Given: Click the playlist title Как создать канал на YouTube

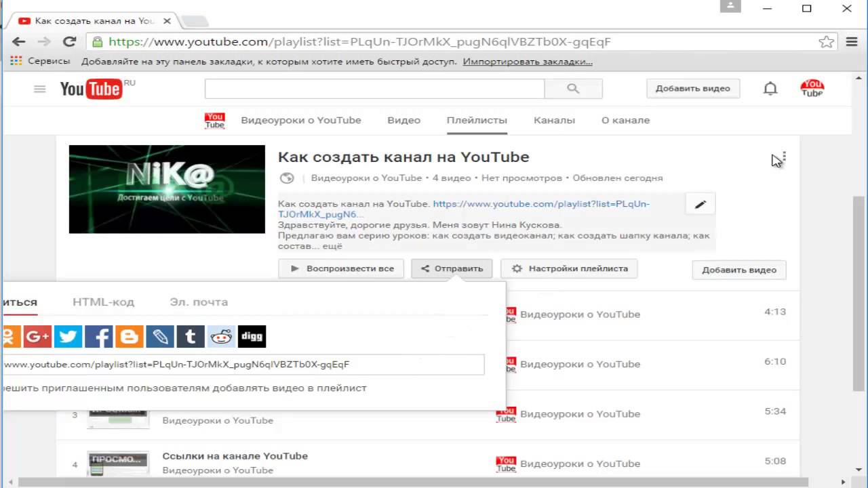Looking at the screenshot, I should 403,157.
